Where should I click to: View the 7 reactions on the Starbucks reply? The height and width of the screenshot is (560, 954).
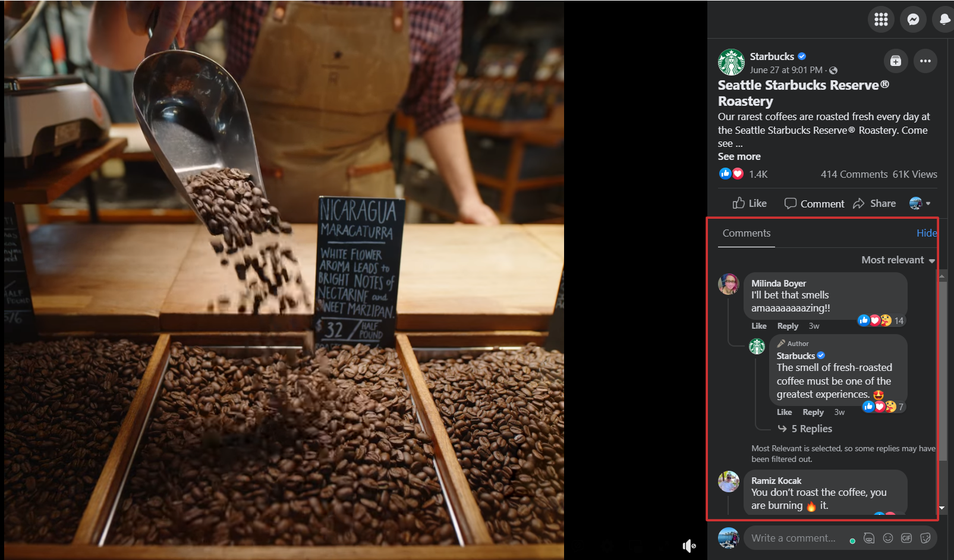(x=883, y=407)
